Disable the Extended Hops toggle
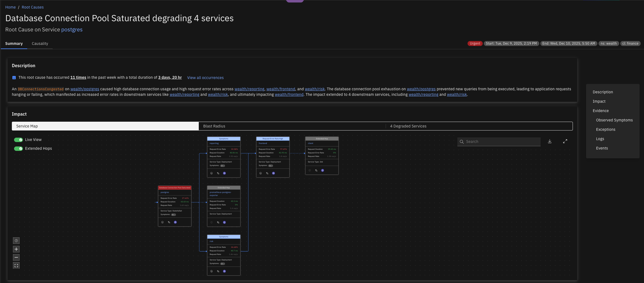This screenshot has height=283, width=644. coord(18,149)
